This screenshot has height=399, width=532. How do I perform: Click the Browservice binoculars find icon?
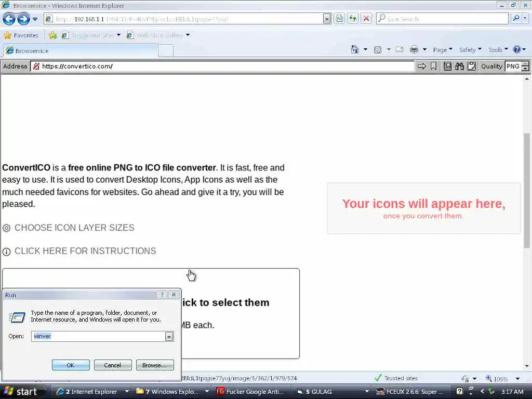459,66
